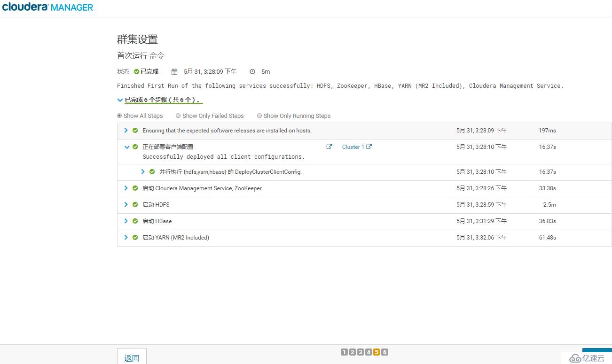
Task: Collapse the 正在部署客户端配置 step
Action: [x=126, y=147]
